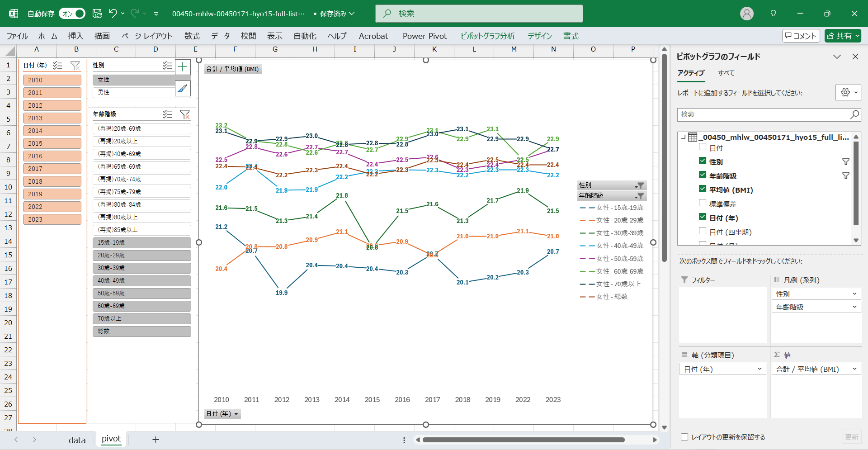Clear filter on 年齢階級 slicer

185,114
